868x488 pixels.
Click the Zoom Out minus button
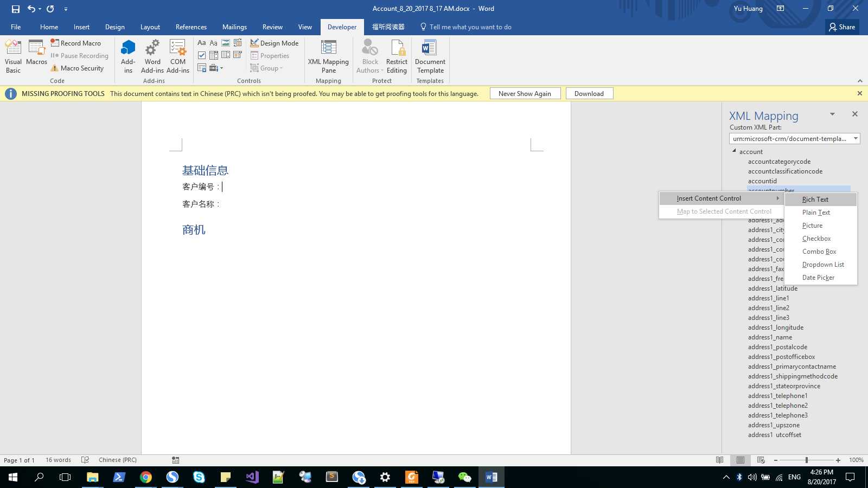pos(776,460)
